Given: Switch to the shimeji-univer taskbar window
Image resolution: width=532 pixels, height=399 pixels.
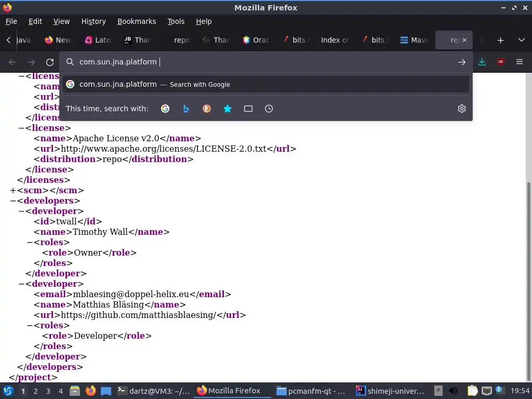Looking at the screenshot, I should 390,391.
